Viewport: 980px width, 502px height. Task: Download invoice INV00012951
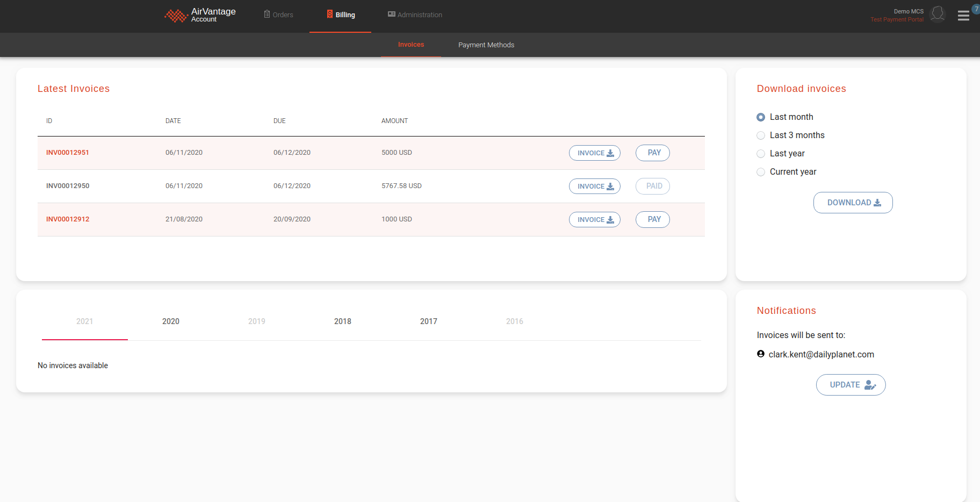tap(594, 153)
